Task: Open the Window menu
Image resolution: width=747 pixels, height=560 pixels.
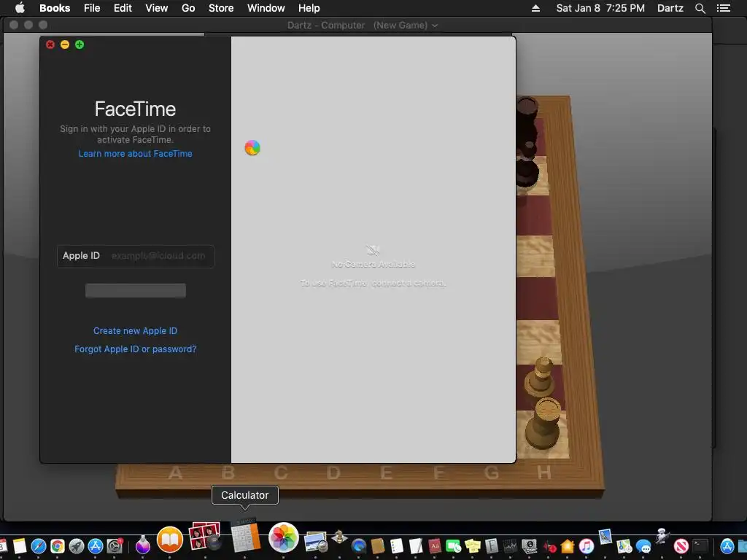Action: 266,8
